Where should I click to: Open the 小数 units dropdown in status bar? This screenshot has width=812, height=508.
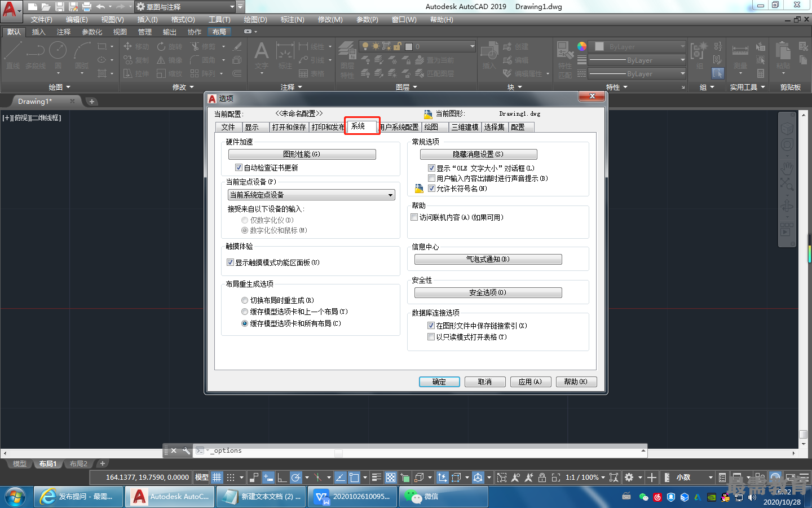tap(694, 478)
